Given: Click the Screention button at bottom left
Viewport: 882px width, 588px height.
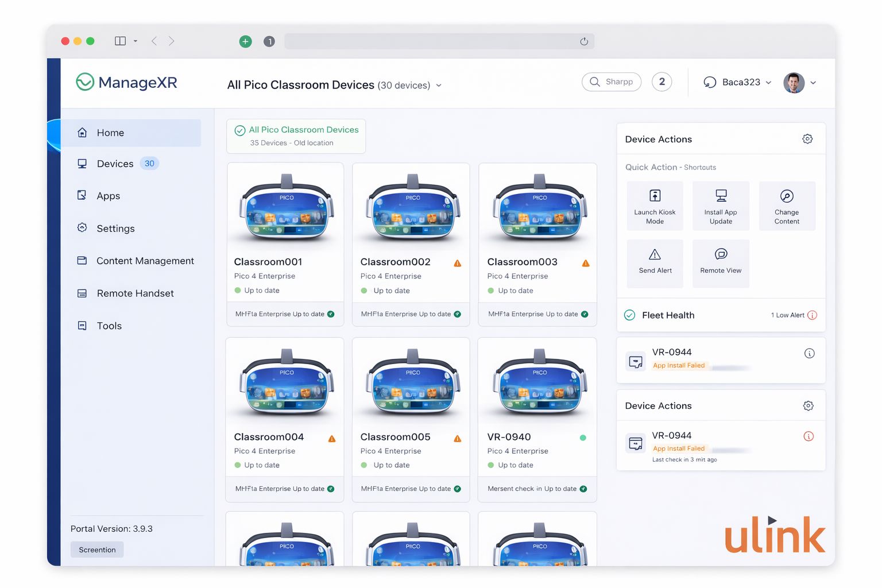Looking at the screenshot, I should click(96, 550).
